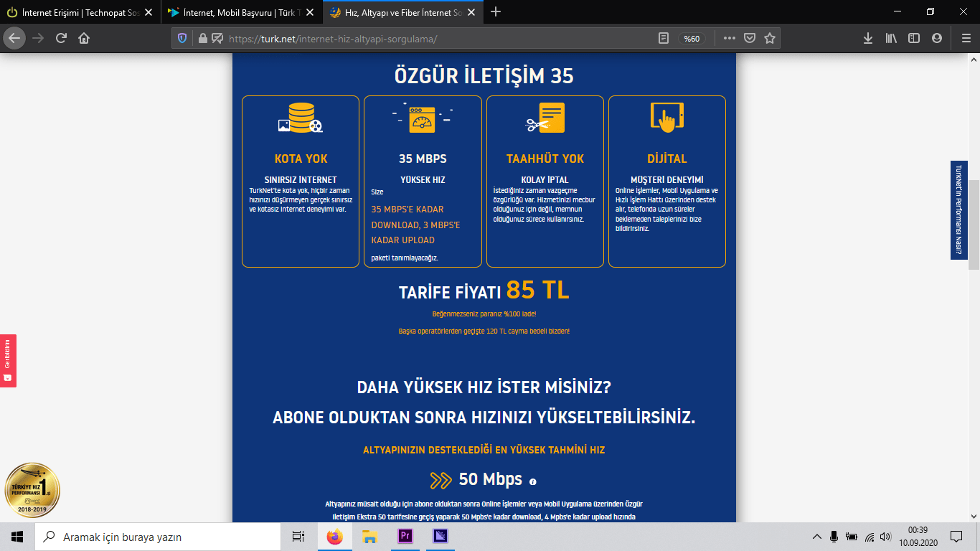Click the Firefox taskbar icon
980x551 pixels.
(x=334, y=537)
